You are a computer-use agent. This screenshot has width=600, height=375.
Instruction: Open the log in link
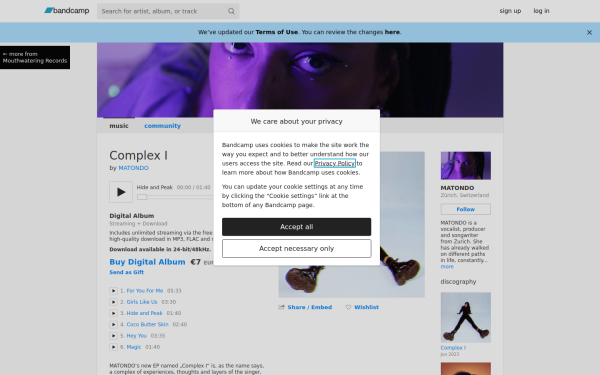(x=541, y=11)
